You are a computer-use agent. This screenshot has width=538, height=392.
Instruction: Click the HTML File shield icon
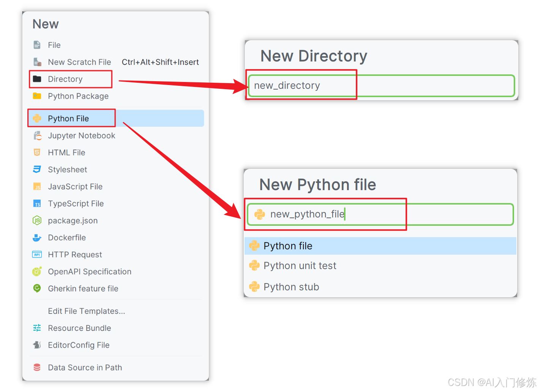pyautogui.click(x=37, y=153)
